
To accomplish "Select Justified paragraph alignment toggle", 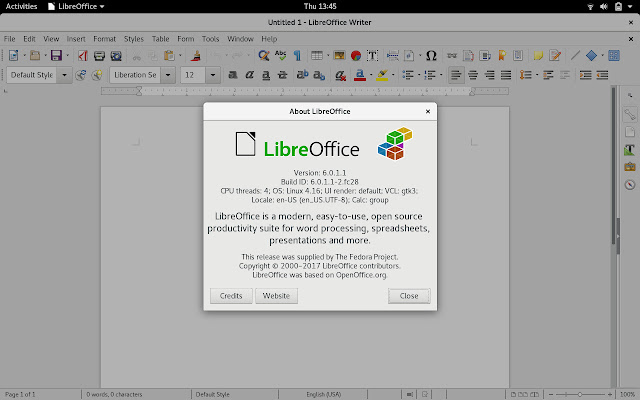I will coord(506,75).
